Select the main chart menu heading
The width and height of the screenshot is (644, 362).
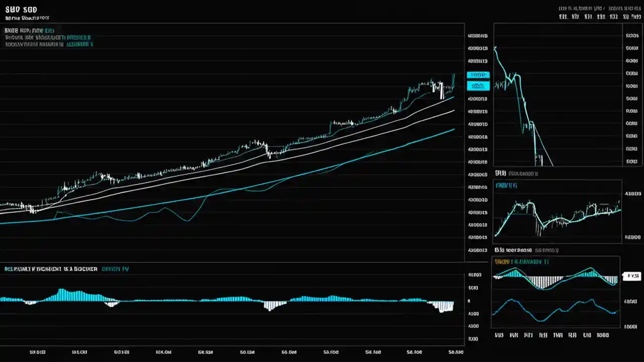coord(29,30)
